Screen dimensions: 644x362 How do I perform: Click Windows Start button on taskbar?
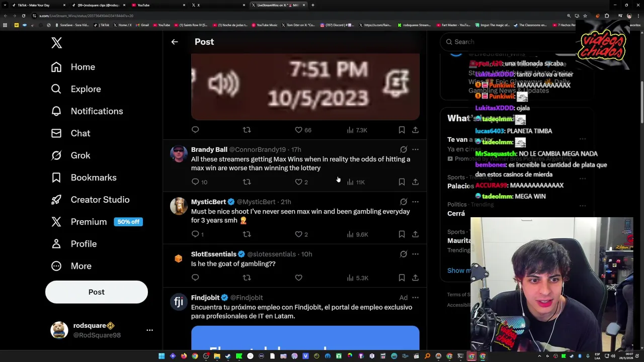[162, 356]
